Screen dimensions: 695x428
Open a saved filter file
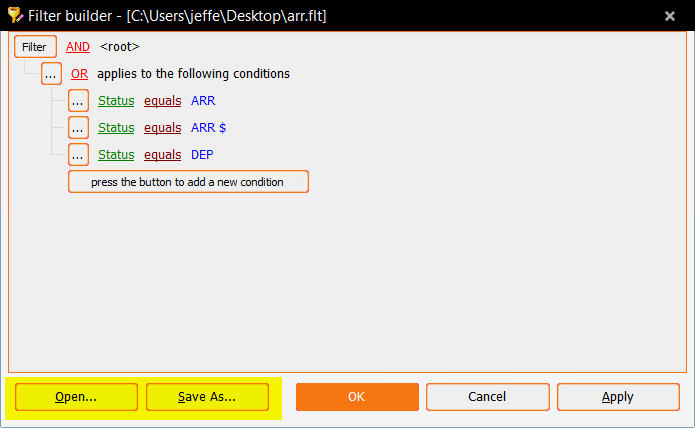point(76,397)
